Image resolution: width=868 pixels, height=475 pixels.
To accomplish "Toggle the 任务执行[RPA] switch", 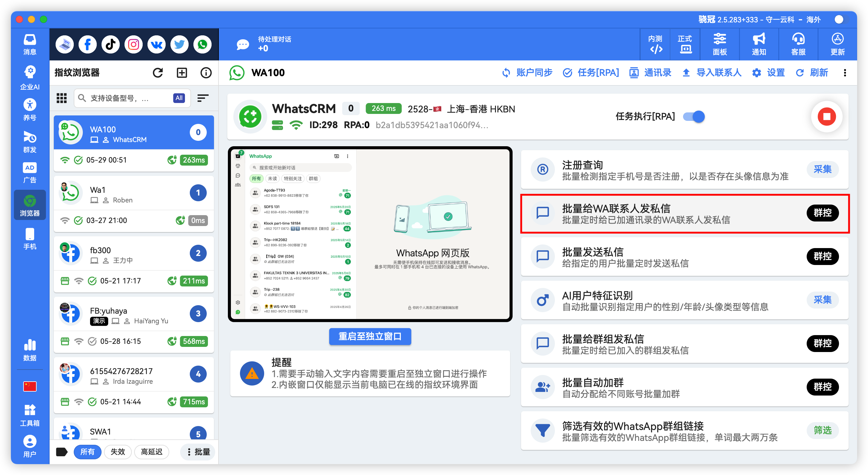I will point(694,117).
